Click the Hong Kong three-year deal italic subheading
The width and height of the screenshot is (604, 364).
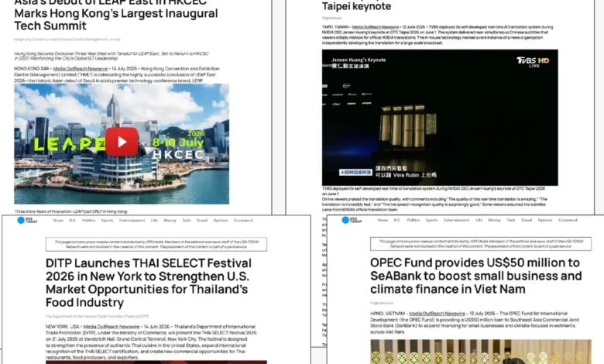click(x=112, y=56)
